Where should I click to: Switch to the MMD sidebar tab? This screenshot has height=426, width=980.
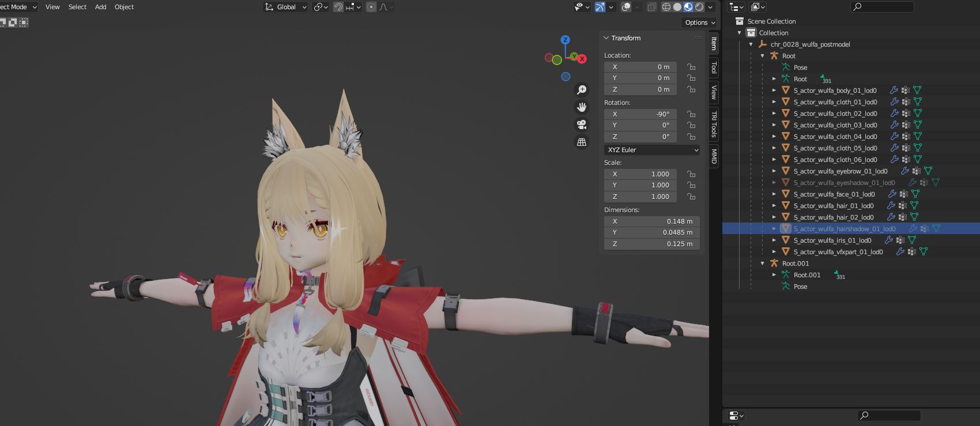click(x=714, y=156)
